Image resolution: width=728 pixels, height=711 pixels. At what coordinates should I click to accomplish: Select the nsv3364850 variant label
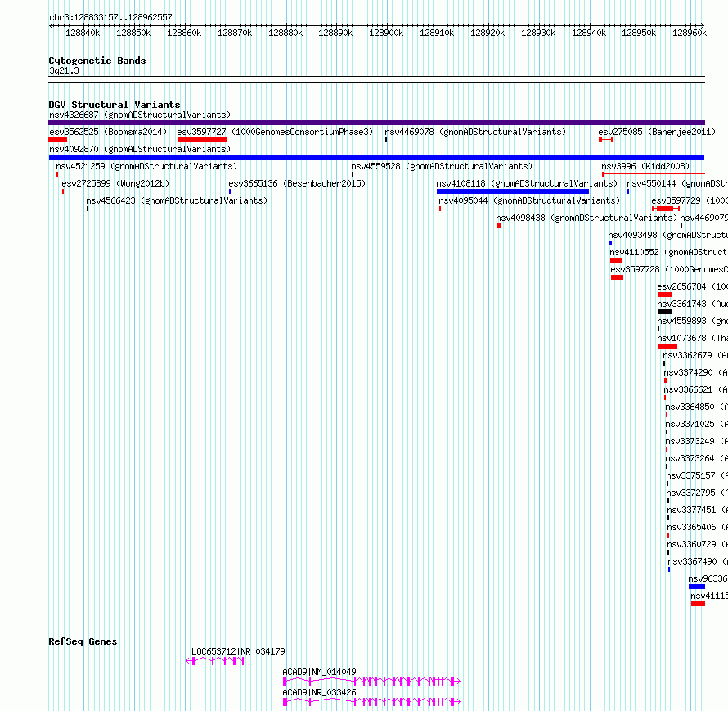(696, 407)
